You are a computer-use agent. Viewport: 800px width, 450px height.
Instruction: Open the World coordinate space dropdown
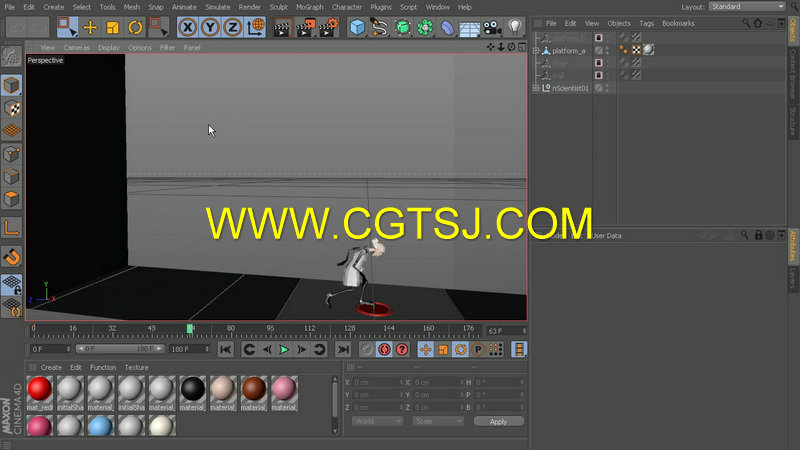point(377,421)
